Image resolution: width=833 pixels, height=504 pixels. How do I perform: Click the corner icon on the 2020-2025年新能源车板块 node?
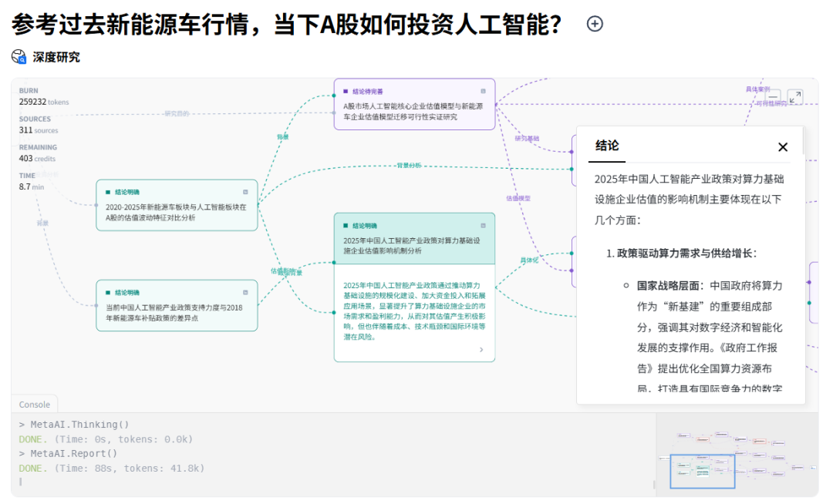245,192
